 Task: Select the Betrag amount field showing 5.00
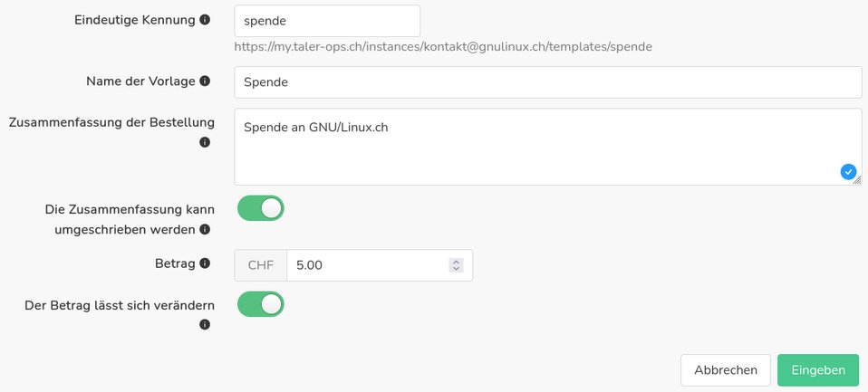367,265
